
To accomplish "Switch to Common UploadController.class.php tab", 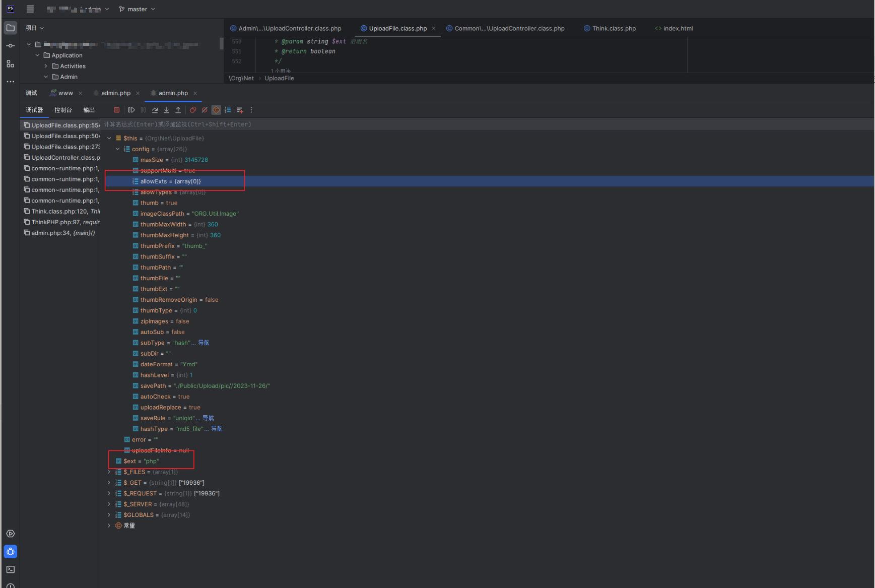I will 505,28.
